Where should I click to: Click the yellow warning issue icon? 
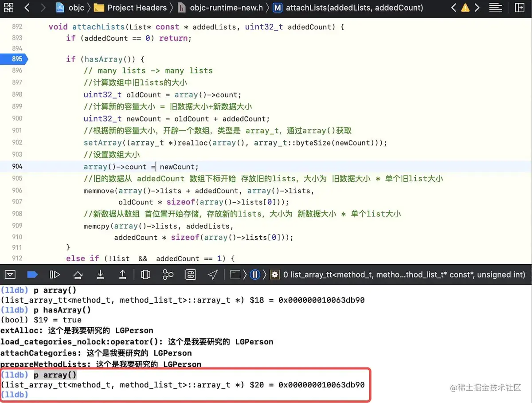(x=465, y=8)
